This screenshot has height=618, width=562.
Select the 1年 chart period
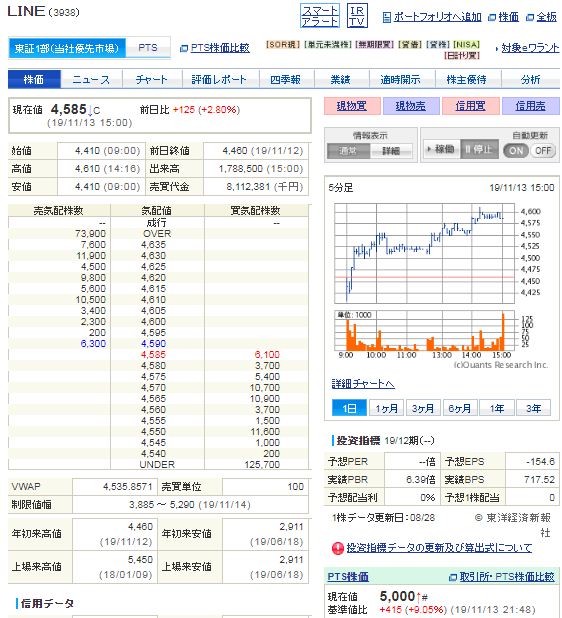click(497, 408)
